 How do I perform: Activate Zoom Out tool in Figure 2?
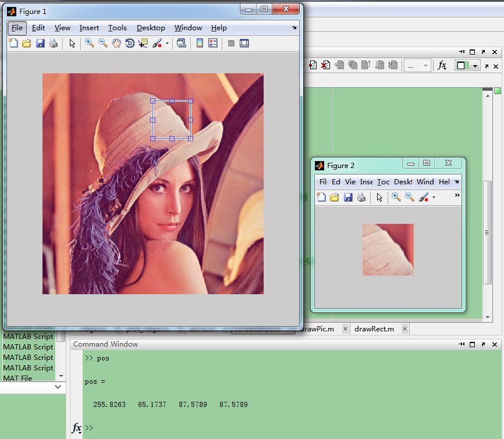coord(410,197)
